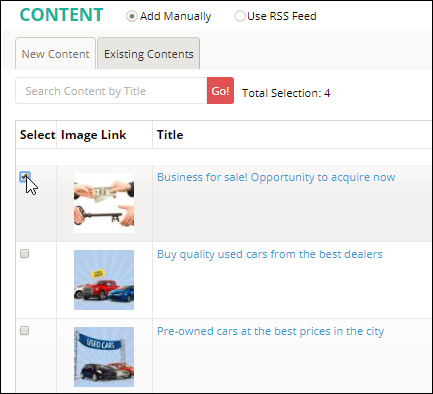Click the Select column header
433x394 pixels.
[x=37, y=135]
